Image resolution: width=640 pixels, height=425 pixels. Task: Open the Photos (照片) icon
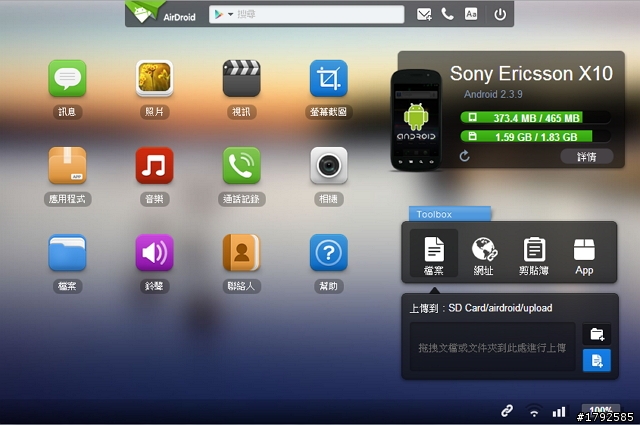pos(154,78)
